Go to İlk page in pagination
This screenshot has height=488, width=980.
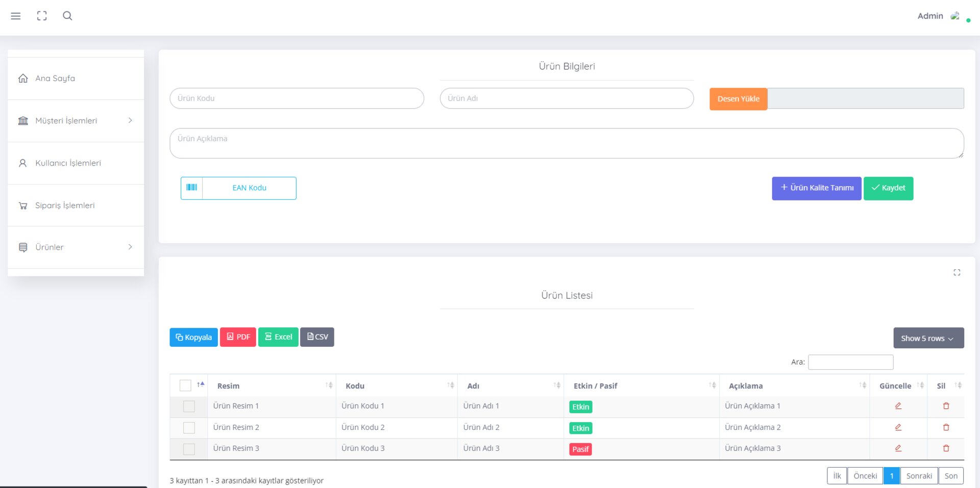(837, 476)
